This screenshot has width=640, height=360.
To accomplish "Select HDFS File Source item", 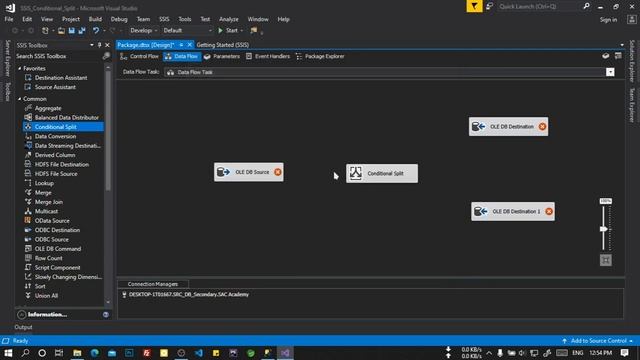I will pos(56,174).
